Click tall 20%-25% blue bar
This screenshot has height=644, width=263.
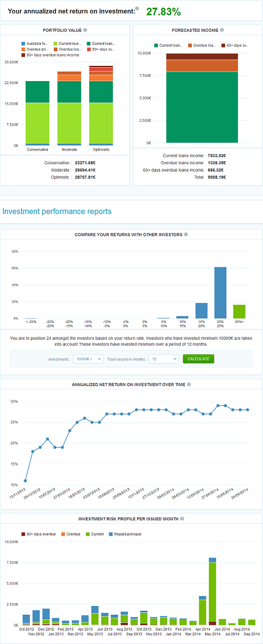coord(221,293)
